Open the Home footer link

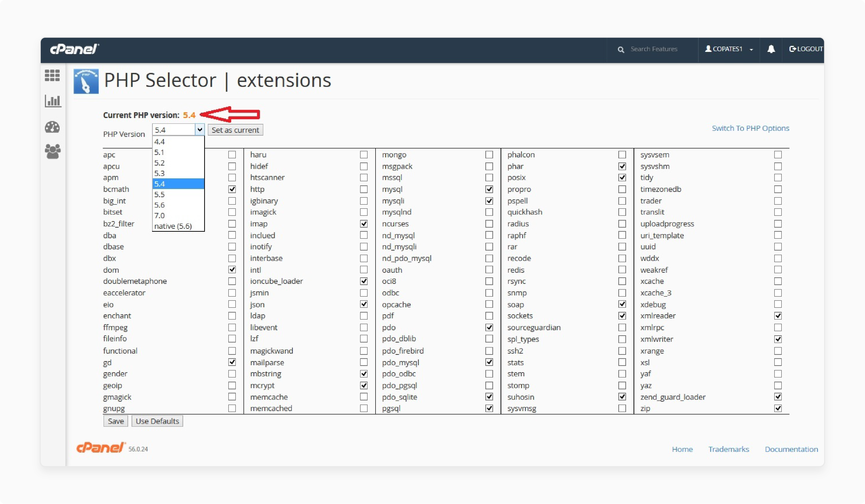pos(682,449)
